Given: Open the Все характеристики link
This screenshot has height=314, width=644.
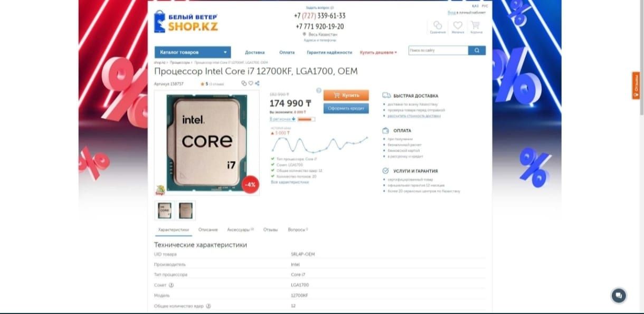Looking at the screenshot, I should tap(290, 182).
